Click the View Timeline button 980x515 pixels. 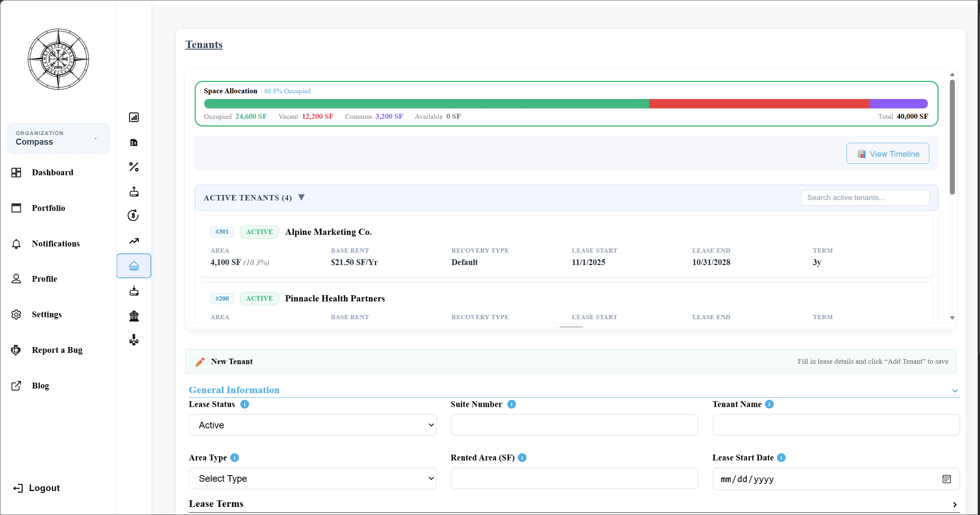pyautogui.click(x=888, y=154)
